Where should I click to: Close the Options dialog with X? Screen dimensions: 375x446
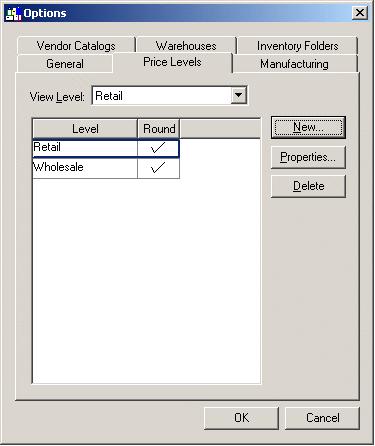pyautogui.click(x=360, y=13)
